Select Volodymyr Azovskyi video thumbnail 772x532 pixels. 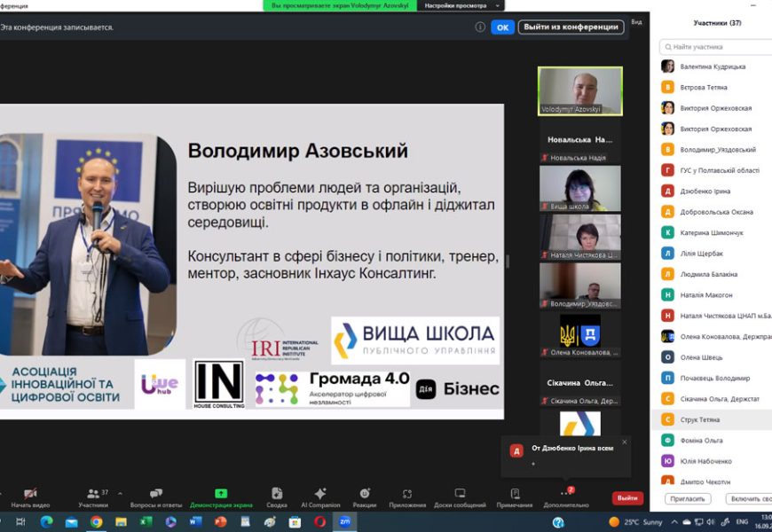pos(580,90)
